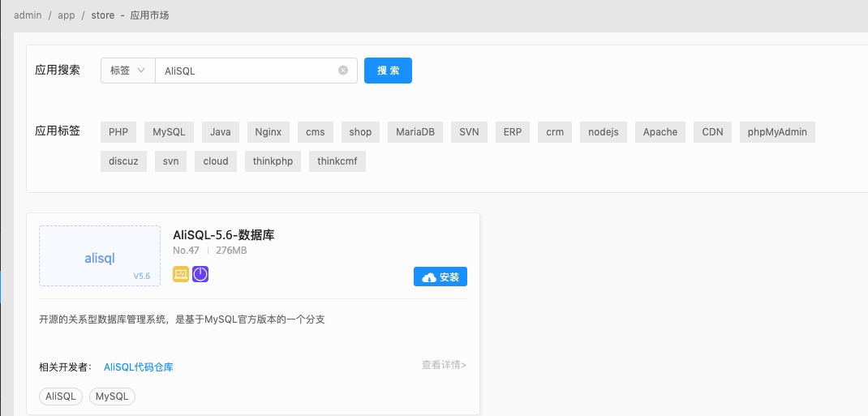868x416 pixels.
Task: Go to app in the breadcrumb
Action: 67,15
